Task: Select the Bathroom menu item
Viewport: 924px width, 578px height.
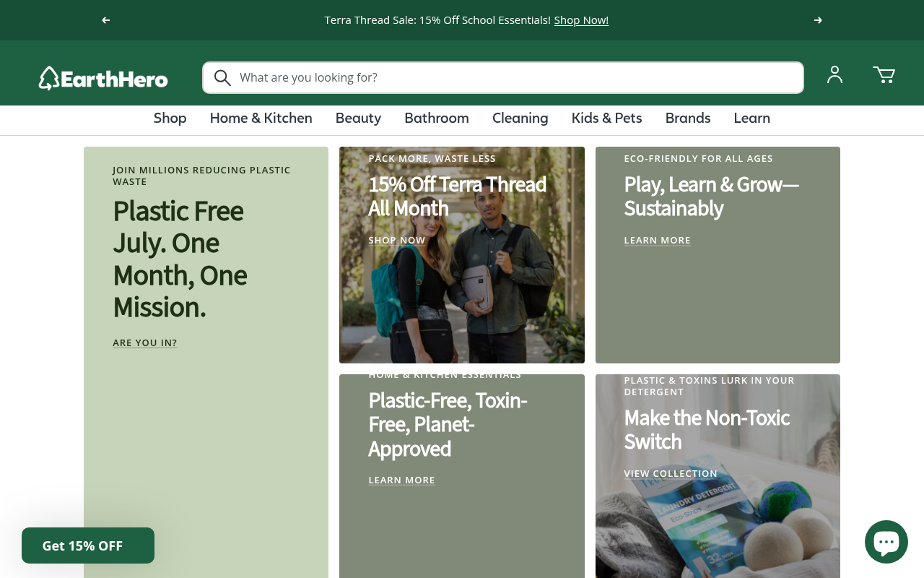Action: [437, 118]
